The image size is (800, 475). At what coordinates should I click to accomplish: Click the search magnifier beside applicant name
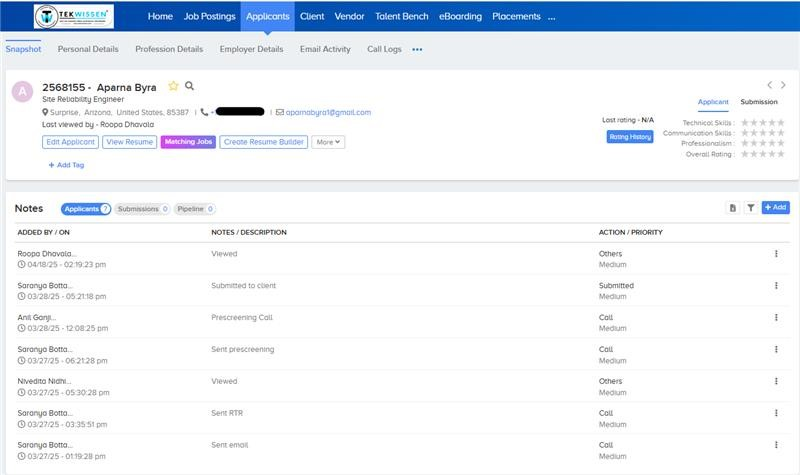[x=190, y=87]
